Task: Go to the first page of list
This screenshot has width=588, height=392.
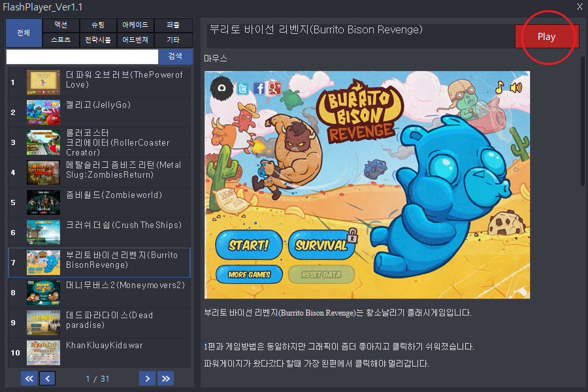Action: (x=29, y=378)
